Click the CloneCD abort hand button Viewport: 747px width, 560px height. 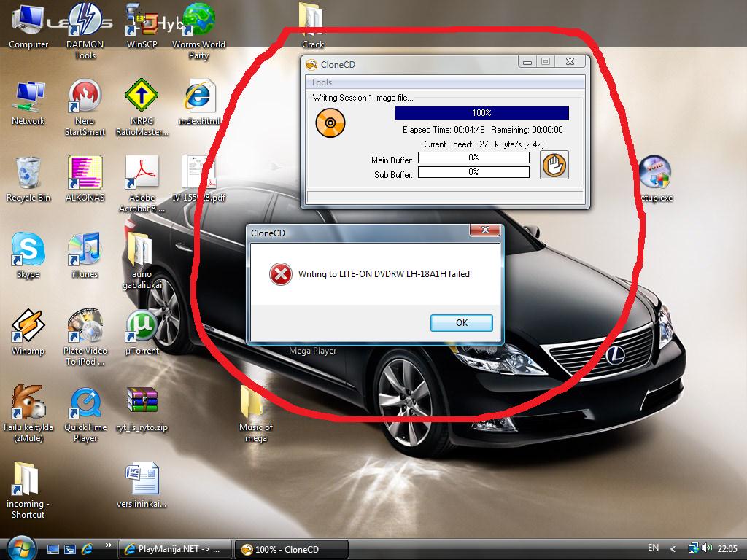(554, 165)
